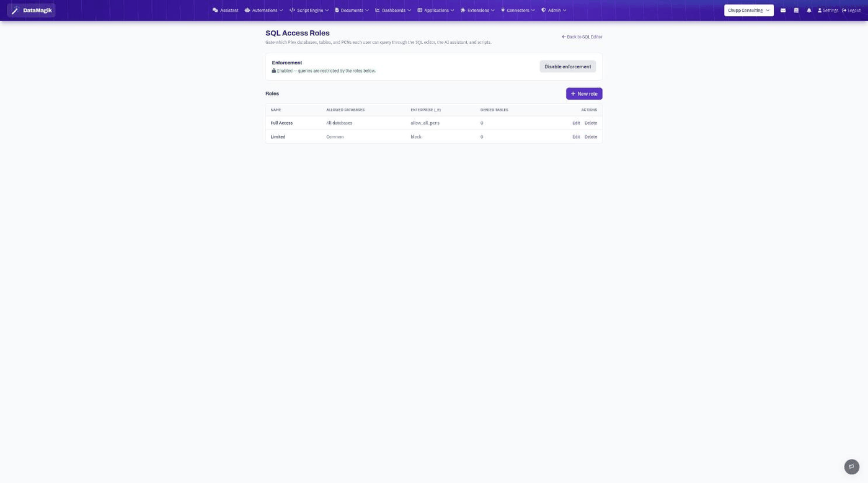This screenshot has height=483, width=868.
Task: Click the ENTERPRISE column header
Action: click(x=425, y=110)
